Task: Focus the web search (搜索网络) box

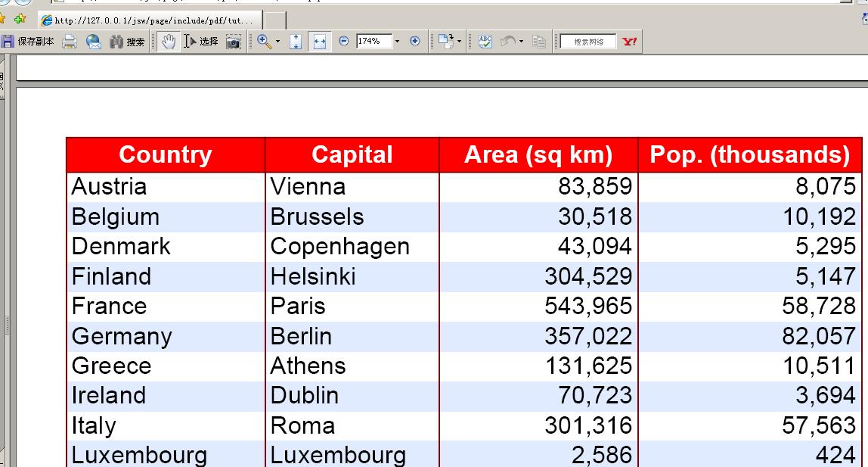Action: (588, 42)
